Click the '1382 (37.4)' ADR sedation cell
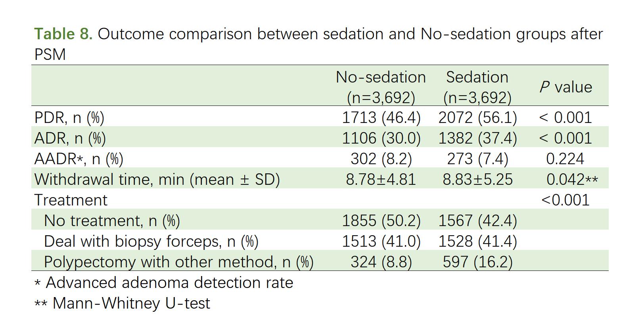Viewport: 644px width, 330px height. [477, 138]
